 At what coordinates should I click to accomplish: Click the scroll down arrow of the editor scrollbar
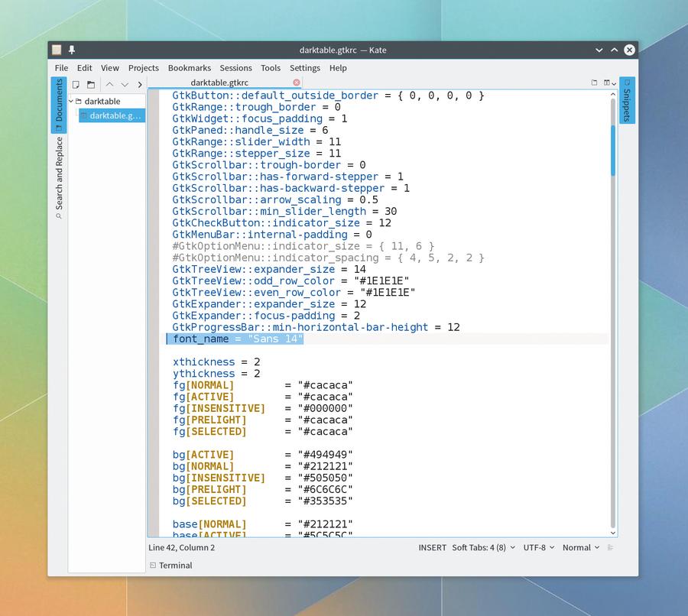(x=613, y=533)
